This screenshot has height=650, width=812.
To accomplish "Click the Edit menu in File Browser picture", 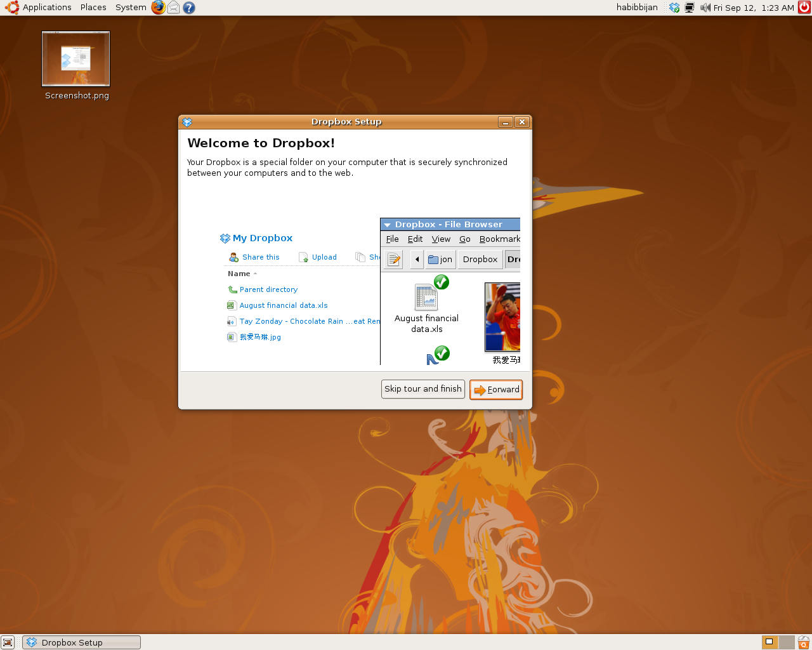I will [415, 239].
